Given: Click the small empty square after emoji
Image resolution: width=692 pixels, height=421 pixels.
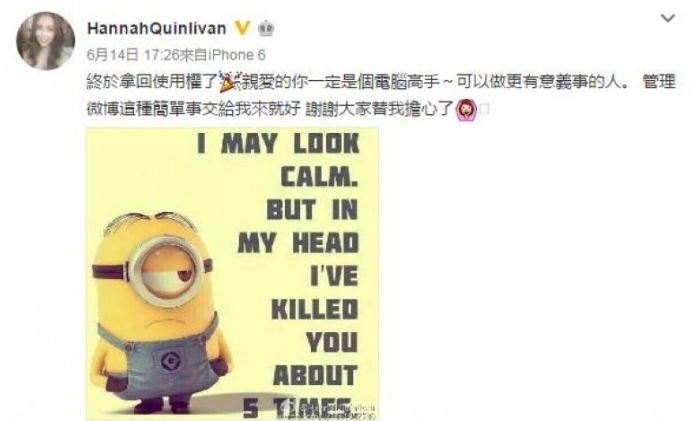Looking at the screenshot, I should coord(485,109).
